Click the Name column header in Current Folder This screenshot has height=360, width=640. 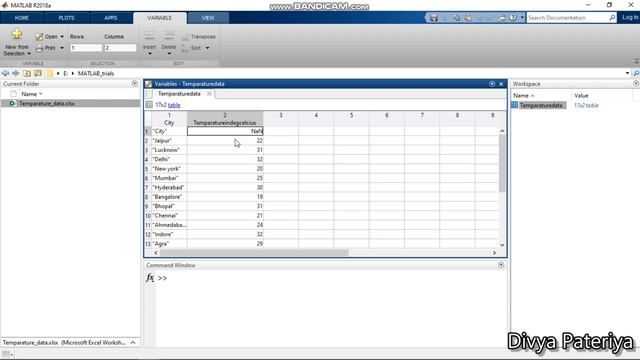(29, 94)
